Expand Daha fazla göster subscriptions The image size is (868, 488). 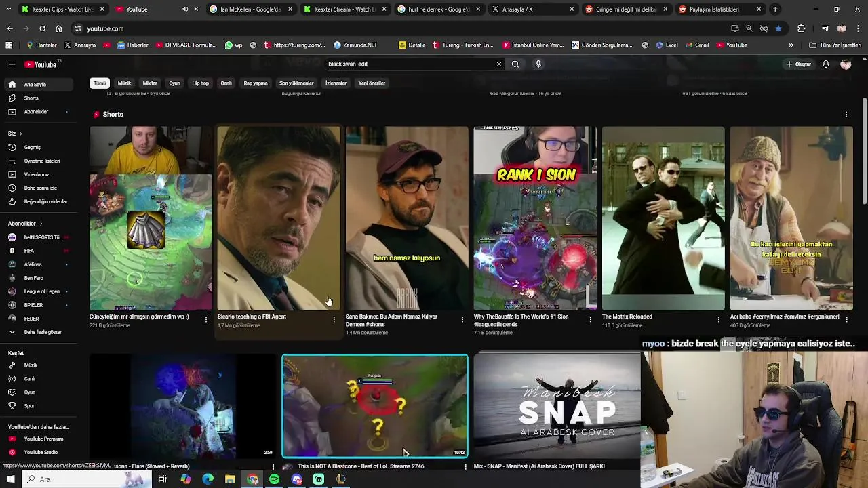coord(38,332)
